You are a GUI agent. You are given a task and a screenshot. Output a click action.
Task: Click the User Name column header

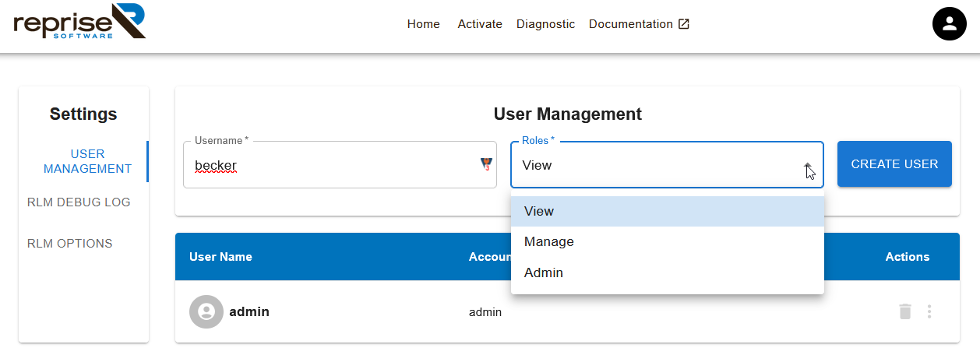[x=220, y=257]
